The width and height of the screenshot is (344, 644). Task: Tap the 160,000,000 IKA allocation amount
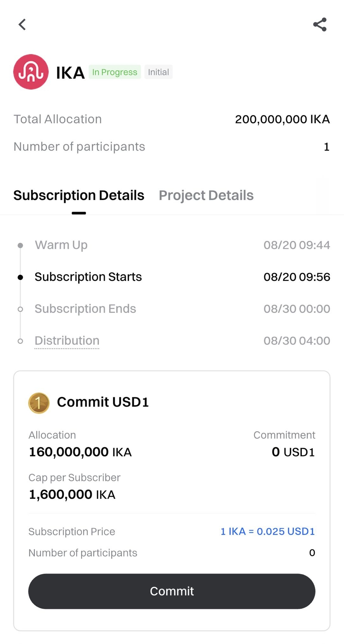click(x=80, y=452)
